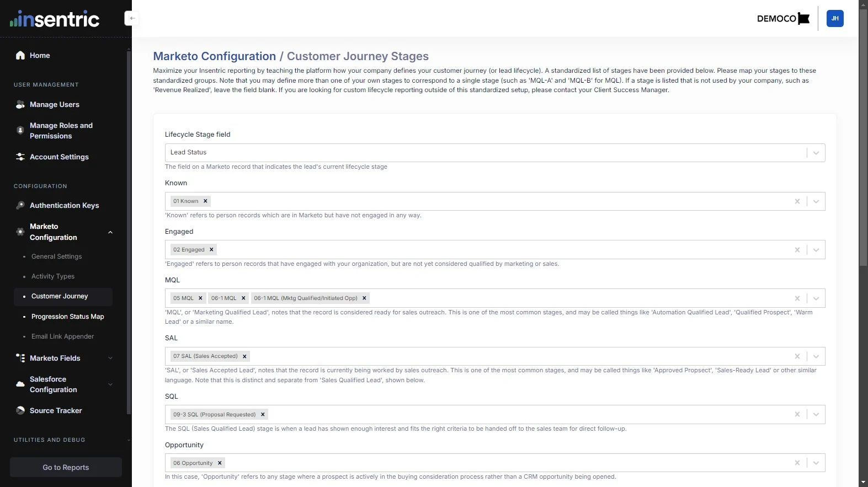The width and height of the screenshot is (868, 487).
Task: Click the DEMOCO flag logo
Action: click(x=783, y=18)
